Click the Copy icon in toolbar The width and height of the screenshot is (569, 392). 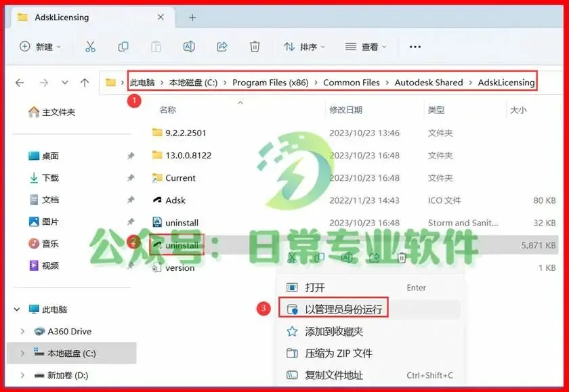coord(123,47)
